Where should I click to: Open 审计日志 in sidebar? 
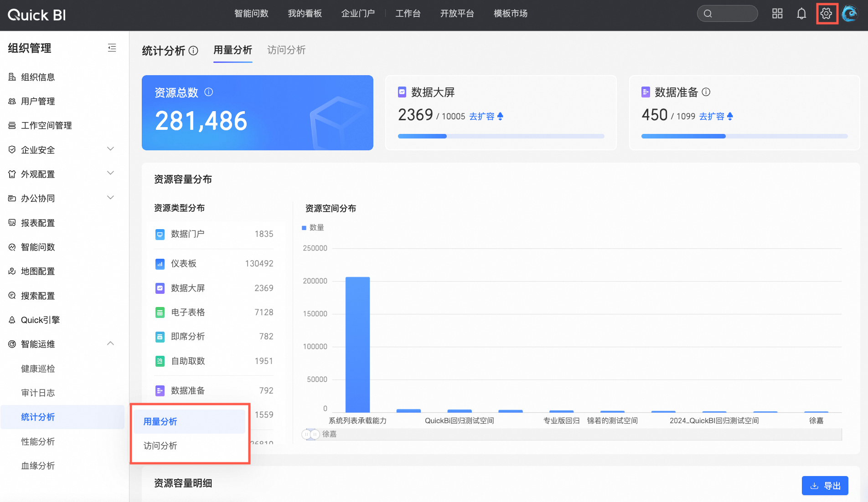[x=38, y=393]
